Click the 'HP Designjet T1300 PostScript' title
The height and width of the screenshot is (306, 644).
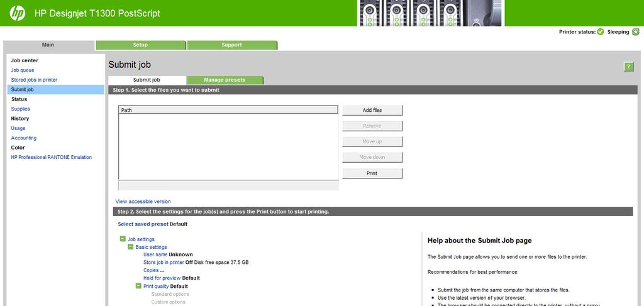97,13
